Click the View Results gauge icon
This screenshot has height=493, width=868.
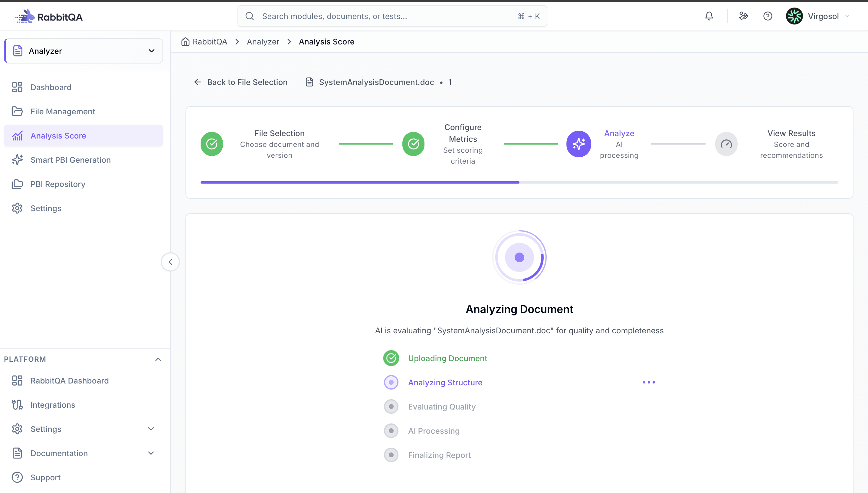click(x=726, y=144)
